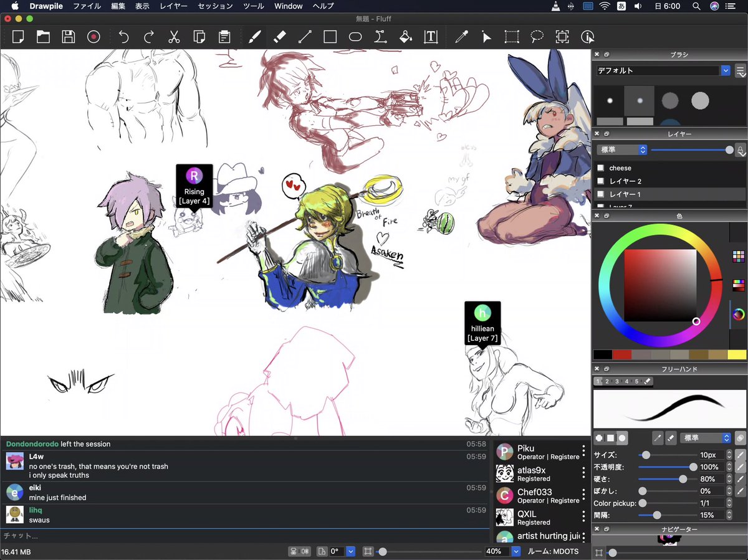This screenshot has width=748, height=560.
Task: Toggle pressure sensitivity for サイズ
Action: coord(740,455)
